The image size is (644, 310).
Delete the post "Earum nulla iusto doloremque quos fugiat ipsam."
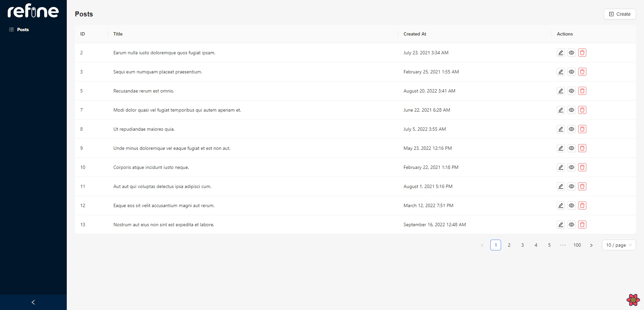(x=582, y=53)
